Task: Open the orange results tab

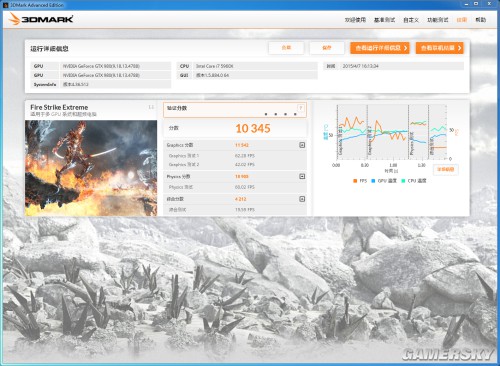Action: coord(462,20)
